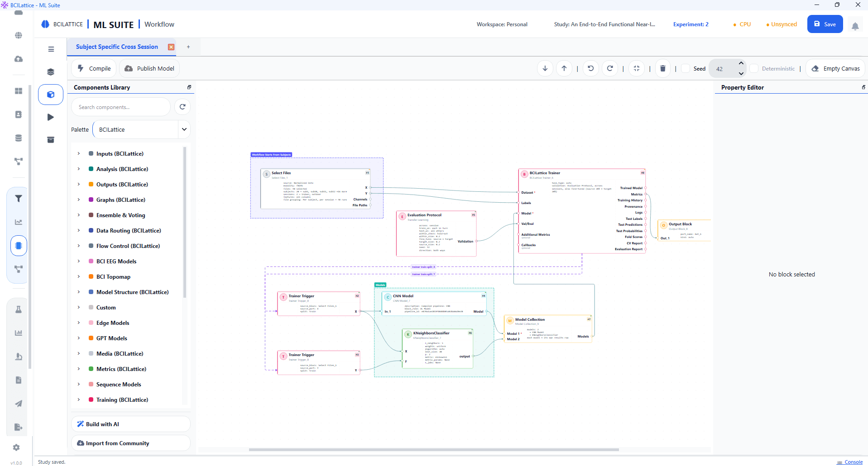The height and width of the screenshot is (466, 868).
Task: Increment the seed value stepper up
Action: (x=741, y=63)
